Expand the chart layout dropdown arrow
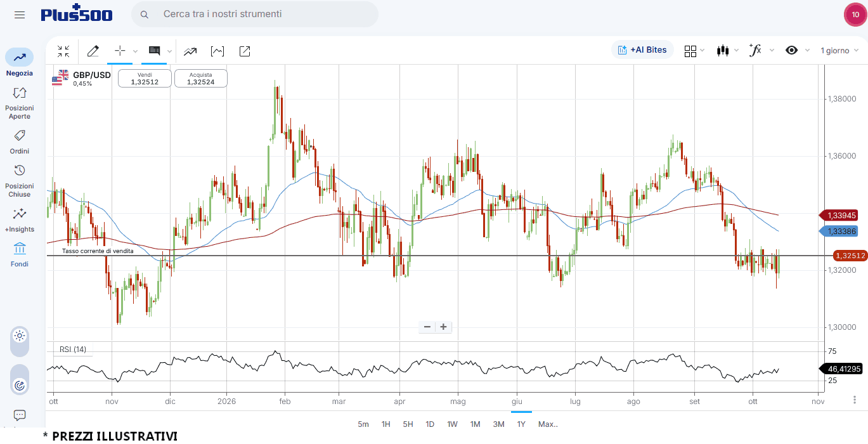The height and width of the screenshot is (444, 868). pos(703,51)
